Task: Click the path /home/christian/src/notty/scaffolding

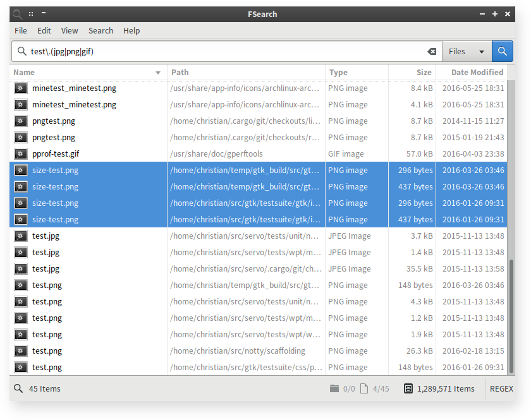Action: pyautogui.click(x=238, y=351)
